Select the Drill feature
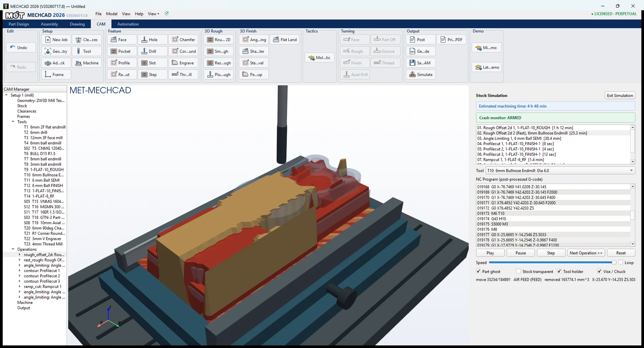This screenshot has width=644, height=348. 153,51
